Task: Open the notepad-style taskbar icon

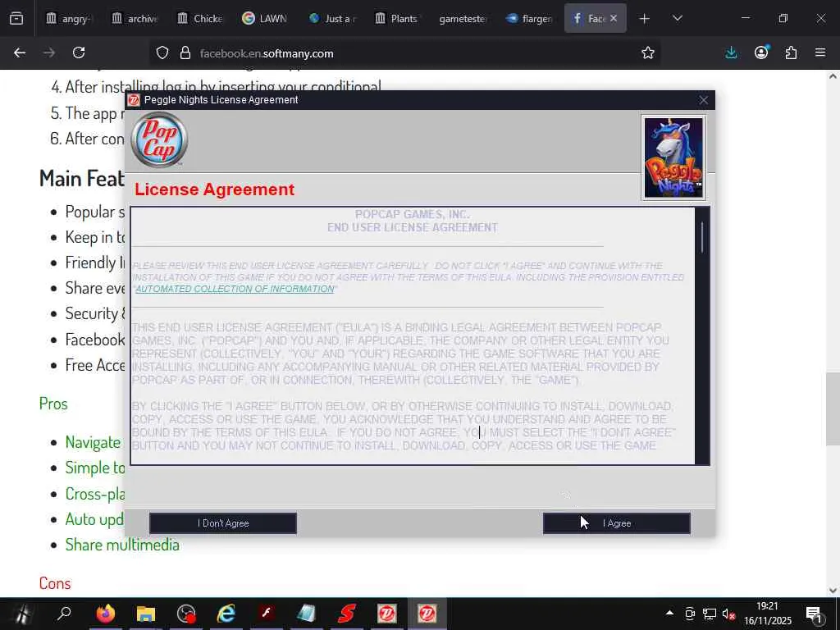Action: click(307, 614)
